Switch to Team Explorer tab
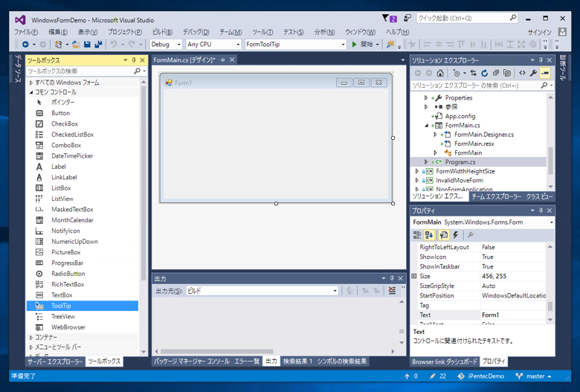 point(496,196)
